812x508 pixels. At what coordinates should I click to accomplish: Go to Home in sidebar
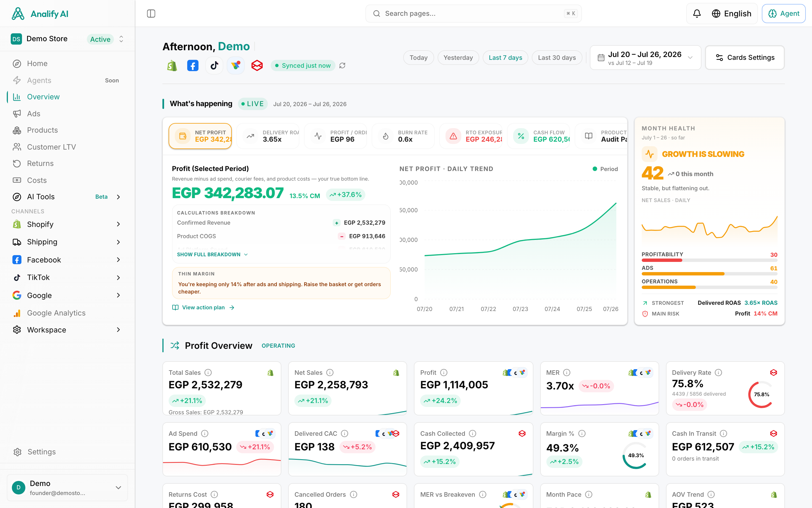pyautogui.click(x=67, y=63)
